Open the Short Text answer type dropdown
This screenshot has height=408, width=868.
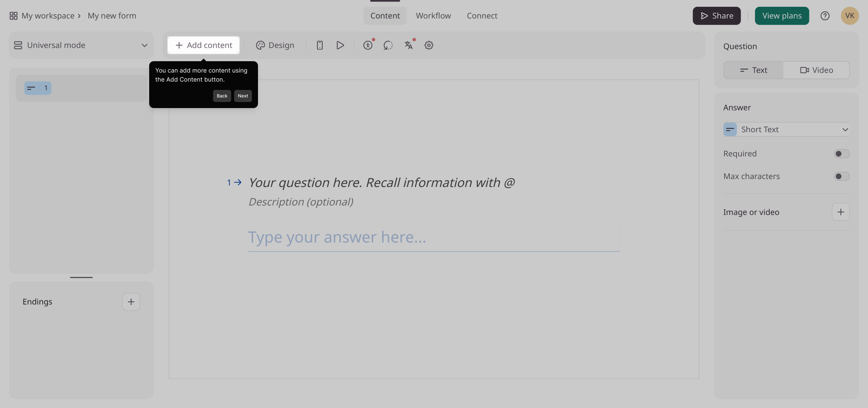786,130
